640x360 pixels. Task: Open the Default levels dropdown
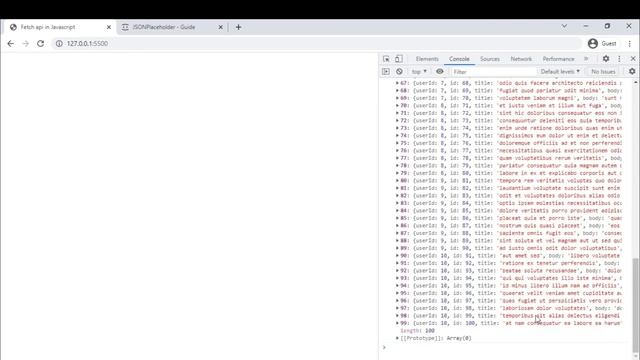(560, 71)
